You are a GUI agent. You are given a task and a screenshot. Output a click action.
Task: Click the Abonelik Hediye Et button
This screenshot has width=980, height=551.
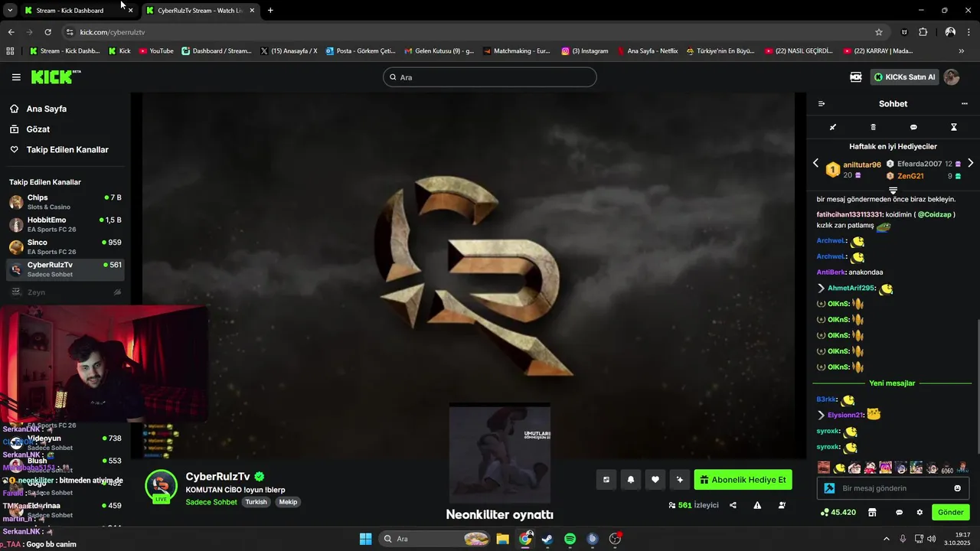pyautogui.click(x=743, y=480)
